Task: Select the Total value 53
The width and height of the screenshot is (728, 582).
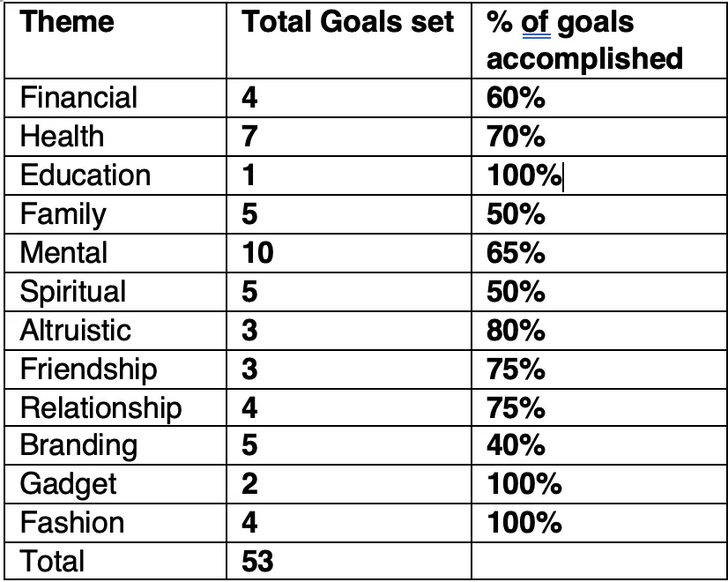Action: point(257,561)
